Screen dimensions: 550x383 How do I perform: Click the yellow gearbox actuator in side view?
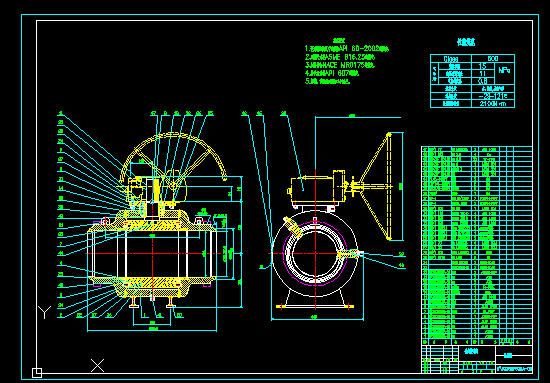tap(313, 188)
